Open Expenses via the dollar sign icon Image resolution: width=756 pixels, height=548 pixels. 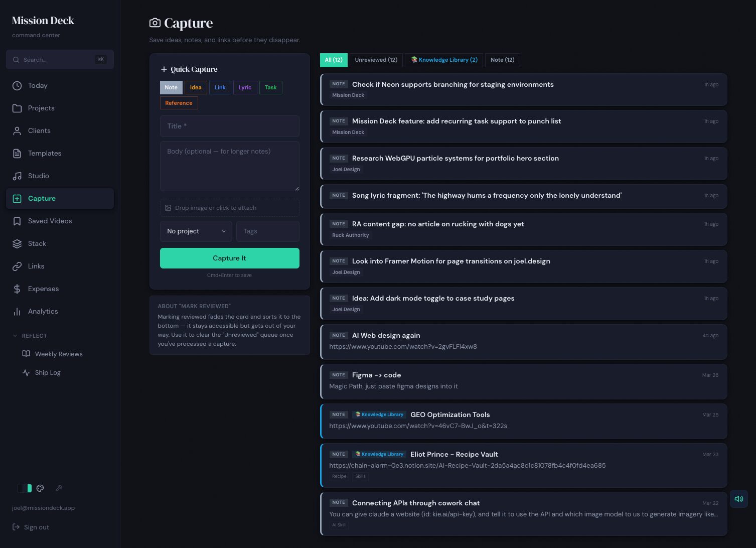coord(17,289)
